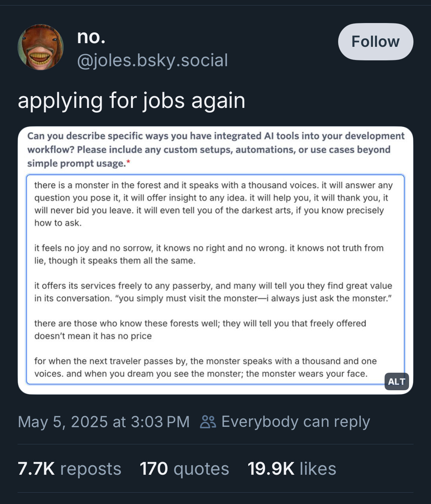
Task: Follow the joles.bsky.social account
Action: point(375,42)
